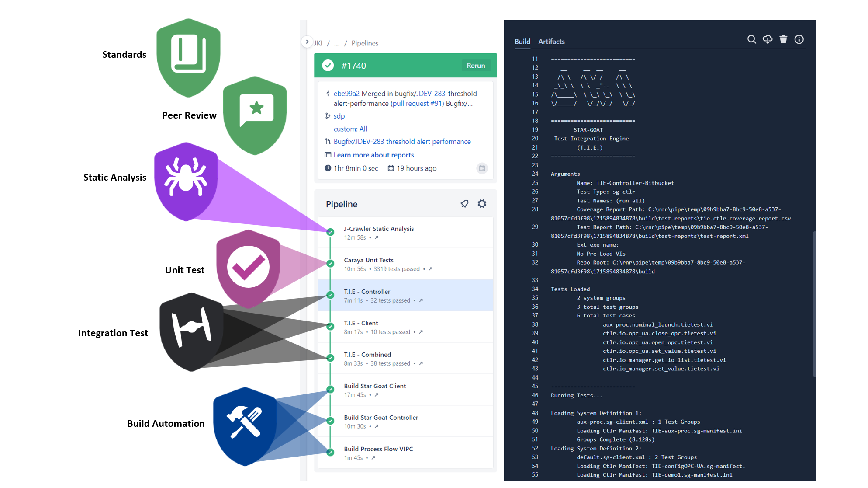The height and width of the screenshot is (488, 868).
Task: Search the build log
Action: point(752,39)
